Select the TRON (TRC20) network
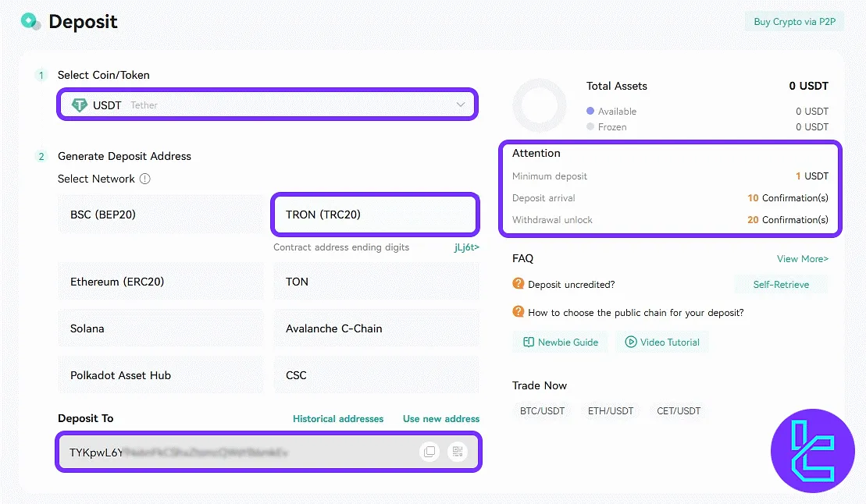866x504 pixels. pos(375,215)
